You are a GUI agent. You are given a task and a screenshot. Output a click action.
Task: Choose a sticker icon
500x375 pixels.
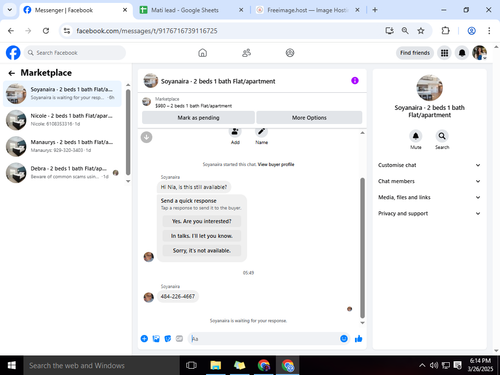click(x=168, y=339)
